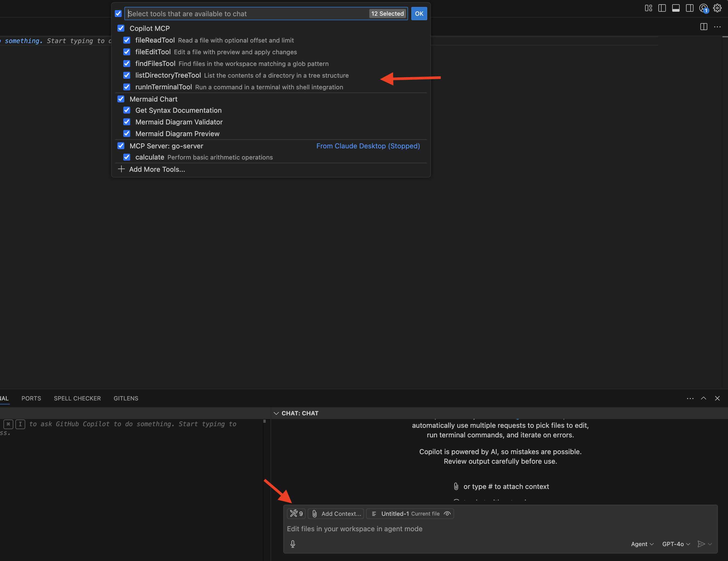Switch to the PORTS tab
This screenshot has width=728, height=561.
point(31,398)
